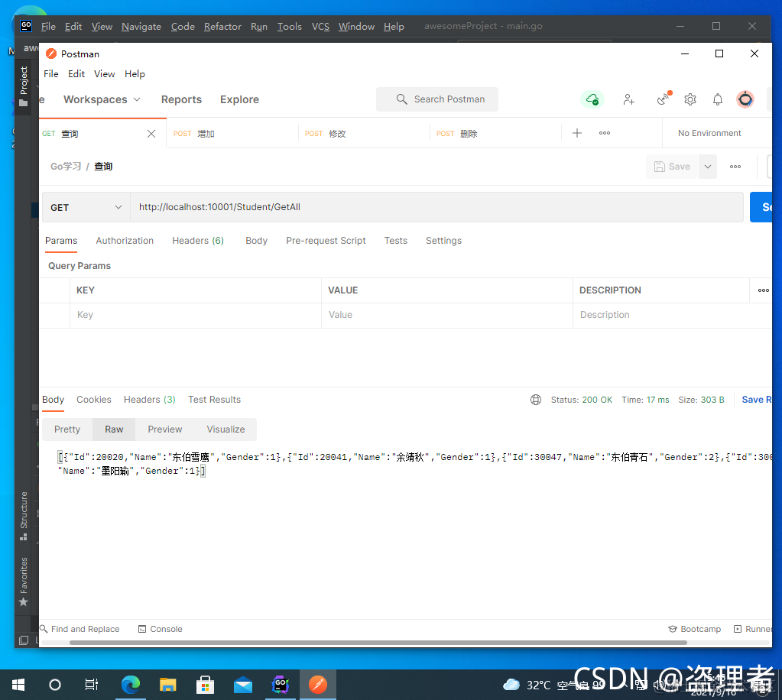The image size is (782, 700).
Task: Open Postman settings gear icon
Action: [690, 99]
